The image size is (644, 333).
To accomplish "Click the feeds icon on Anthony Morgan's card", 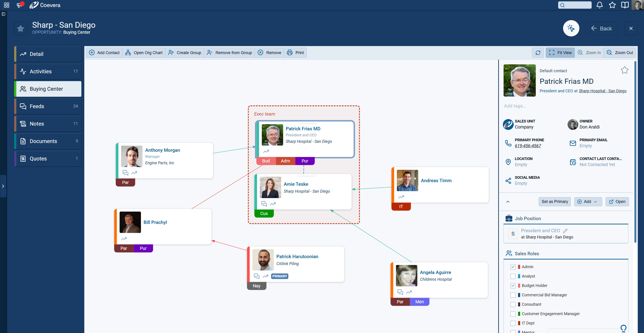I will click(x=125, y=173).
